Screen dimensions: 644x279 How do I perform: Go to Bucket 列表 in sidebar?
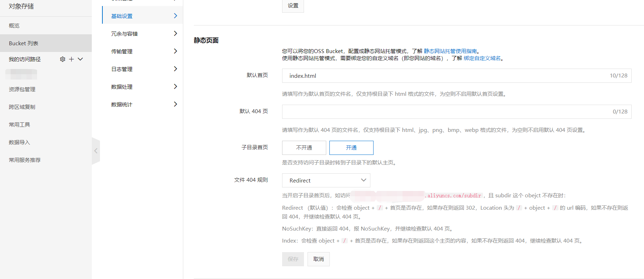pos(24,43)
